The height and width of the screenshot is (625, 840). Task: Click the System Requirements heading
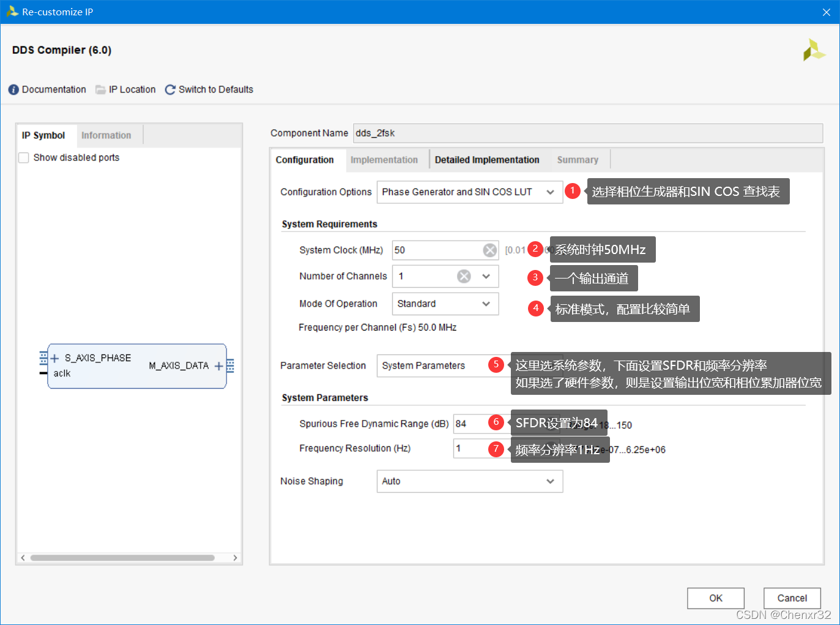click(330, 224)
